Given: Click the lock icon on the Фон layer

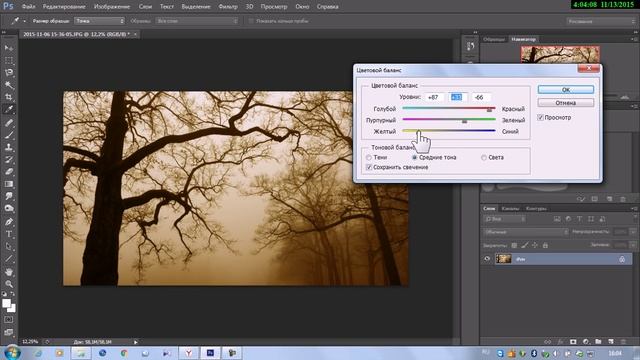Looking at the screenshot, I should coord(622,259).
